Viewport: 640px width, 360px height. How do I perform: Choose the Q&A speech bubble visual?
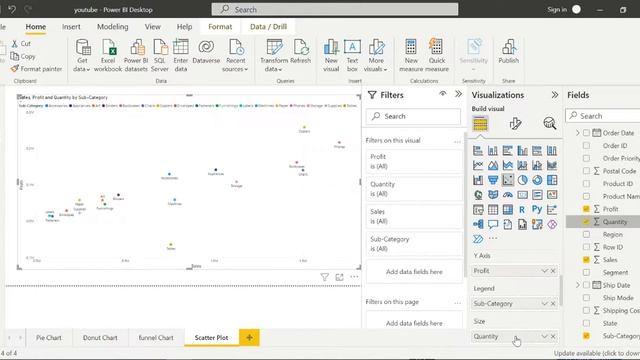[493, 224]
